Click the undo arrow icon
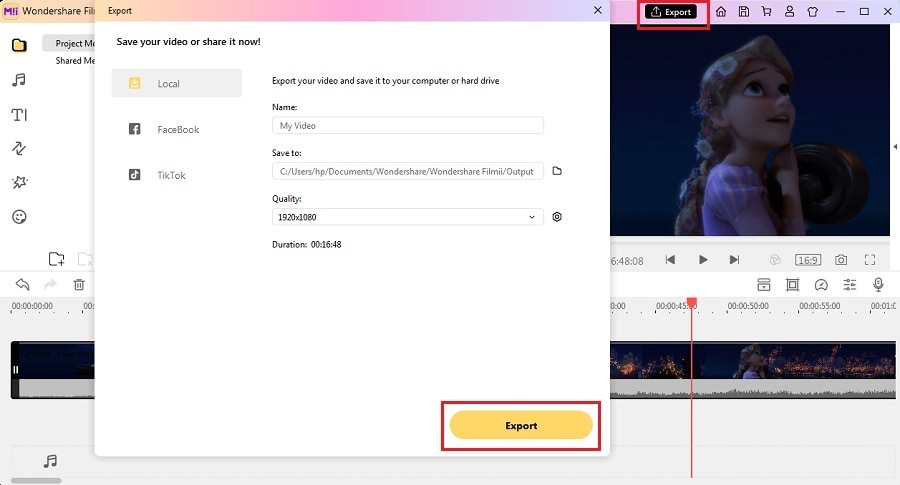This screenshot has height=485, width=900. [x=22, y=284]
